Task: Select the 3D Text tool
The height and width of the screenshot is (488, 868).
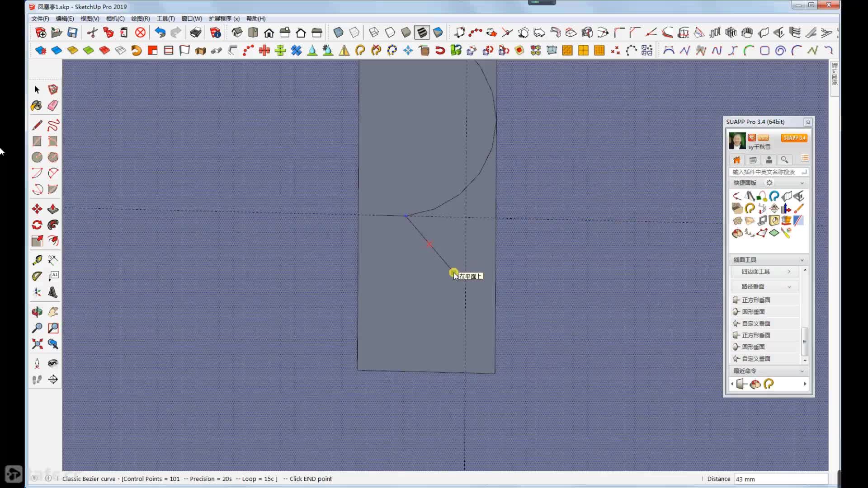Action: click(x=53, y=292)
